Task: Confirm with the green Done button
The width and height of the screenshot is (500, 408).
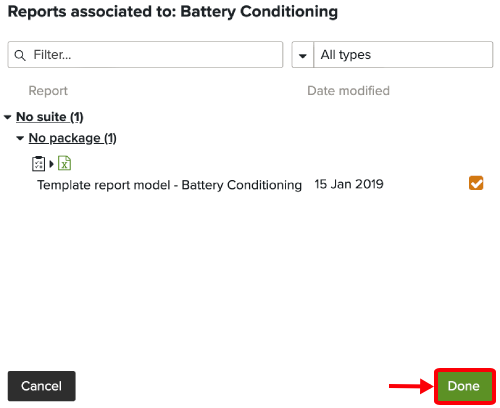Action: tap(464, 386)
